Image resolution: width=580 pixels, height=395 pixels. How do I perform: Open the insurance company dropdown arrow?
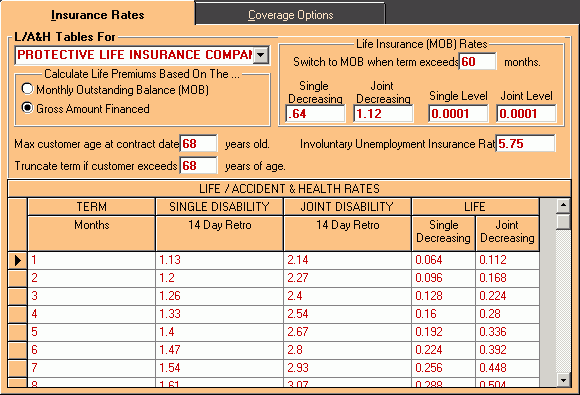pyautogui.click(x=261, y=55)
